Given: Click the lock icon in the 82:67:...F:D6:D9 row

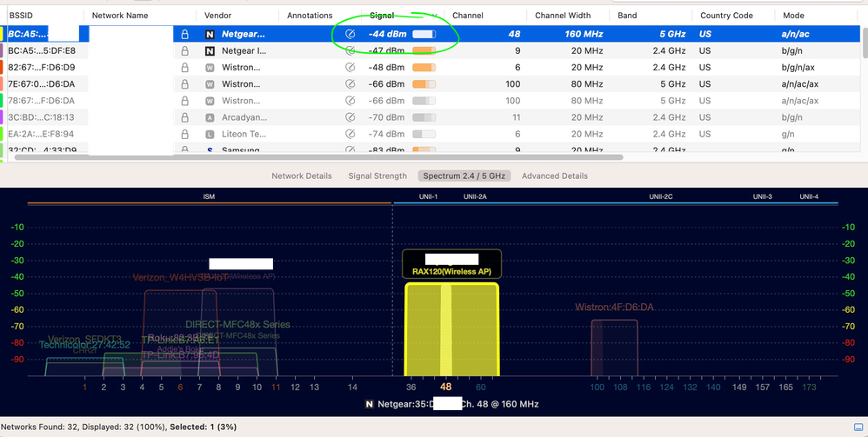Looking at the screenshot, I should click(x=185, y=68).
